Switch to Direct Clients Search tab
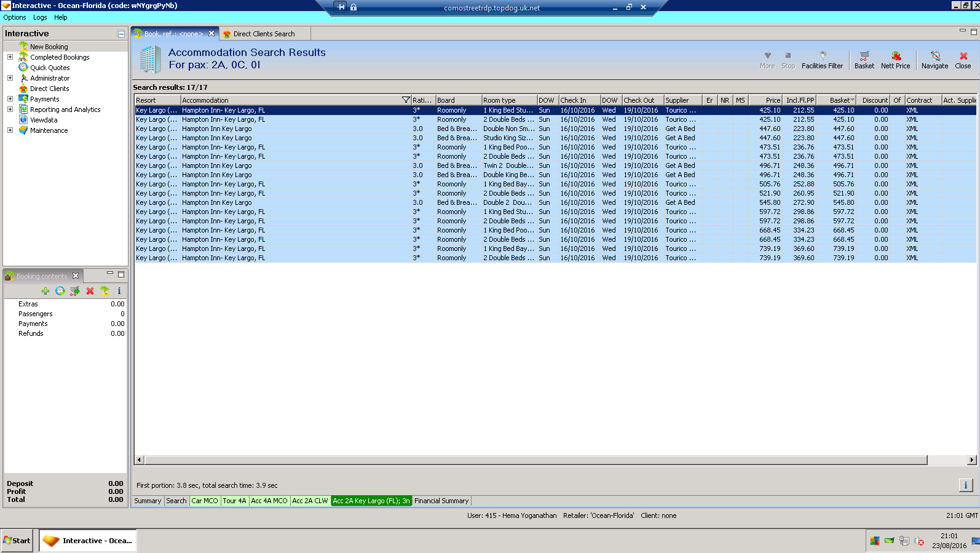The height and width of the screenshot is (553, 980). [264, 34]
